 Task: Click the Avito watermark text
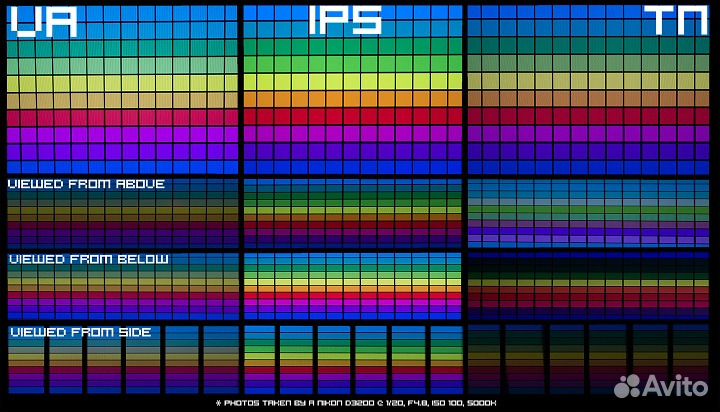point(677,386)
